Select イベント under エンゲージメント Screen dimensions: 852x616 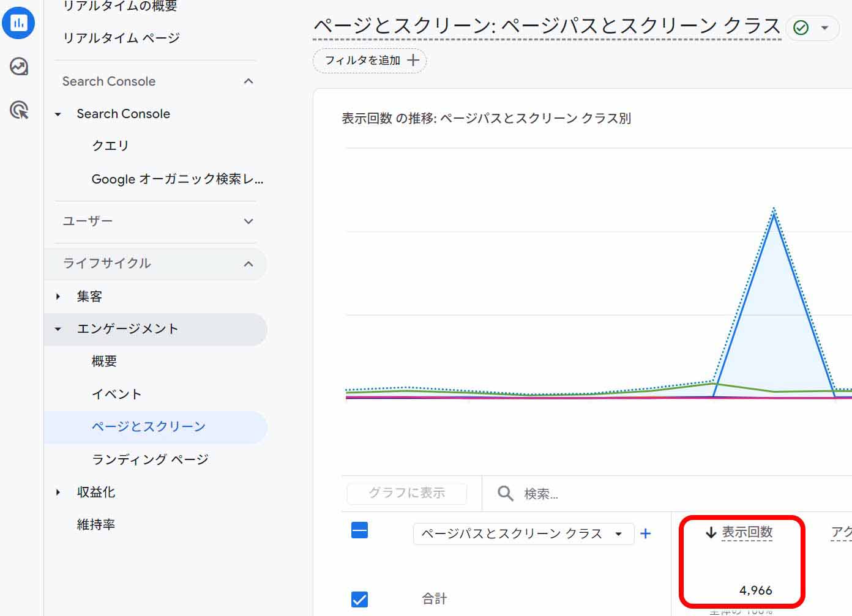(116, 394)
